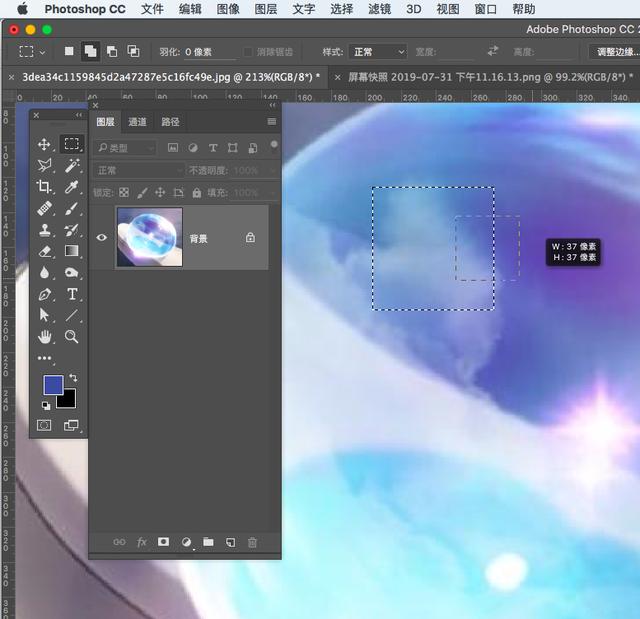Screen dimensions: 640x619
Task: Pick the Eyedropper tool
Action: pyautogui.click(x=72, y=186)
